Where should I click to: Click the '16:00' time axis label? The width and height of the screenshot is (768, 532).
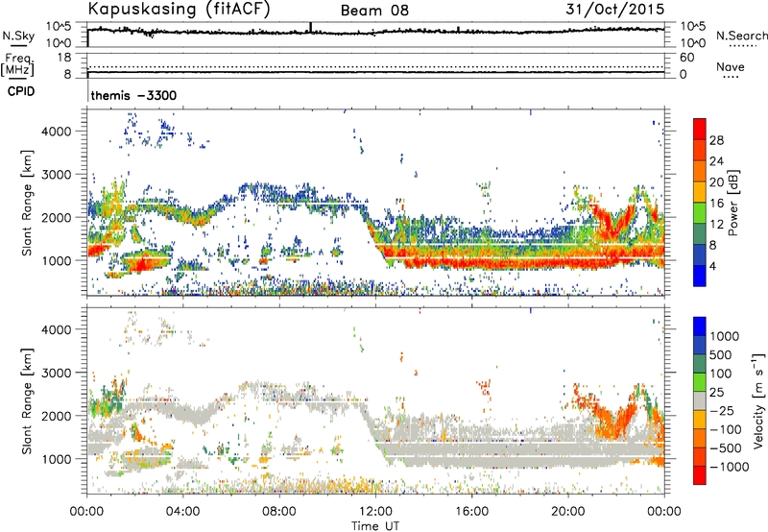pyautogui.click(x=471, y=512)
